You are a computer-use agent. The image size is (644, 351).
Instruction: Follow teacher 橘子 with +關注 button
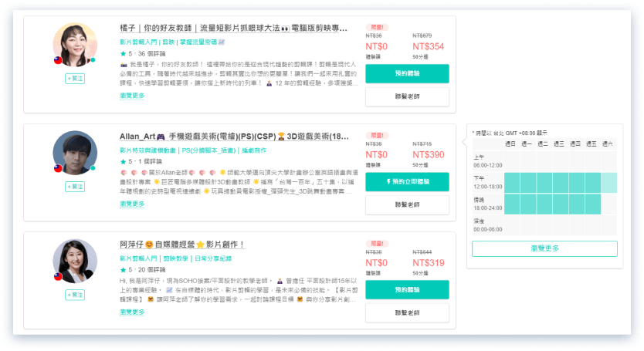[x=75, y=79]
